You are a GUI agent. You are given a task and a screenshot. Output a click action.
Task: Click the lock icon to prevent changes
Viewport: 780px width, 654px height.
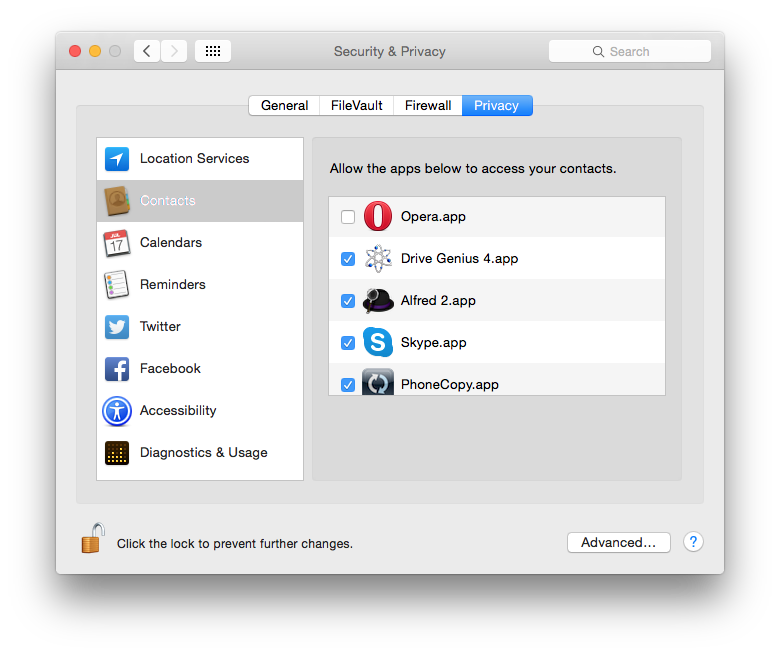(x=92, y=539)
